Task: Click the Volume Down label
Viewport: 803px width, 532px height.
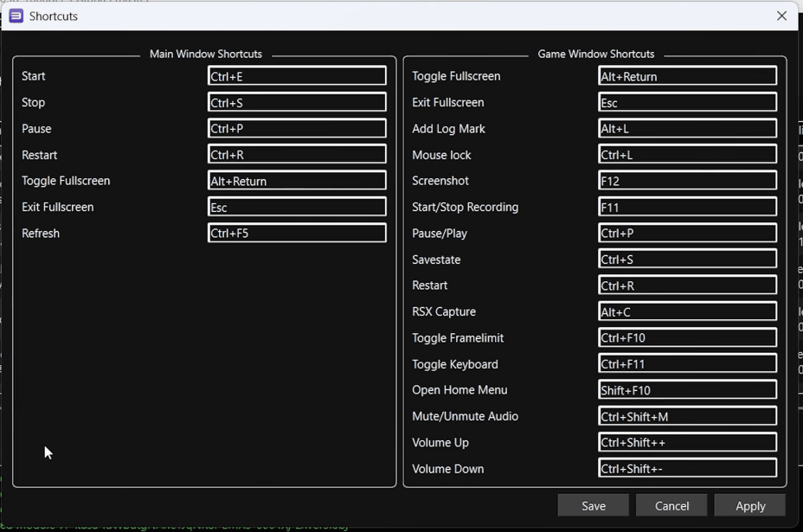Action: click(448, 469)
